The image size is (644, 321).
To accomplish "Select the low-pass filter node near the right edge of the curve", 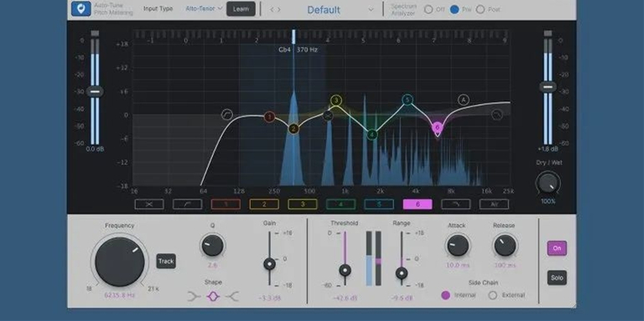I will pos(497,115).
